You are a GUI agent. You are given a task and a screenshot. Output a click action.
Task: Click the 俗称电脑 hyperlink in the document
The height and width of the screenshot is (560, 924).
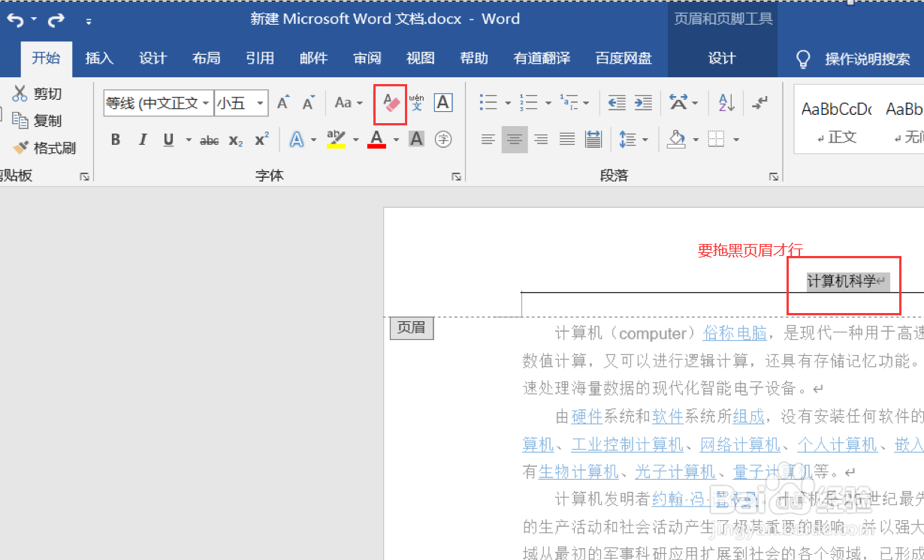tap(735, 333)
